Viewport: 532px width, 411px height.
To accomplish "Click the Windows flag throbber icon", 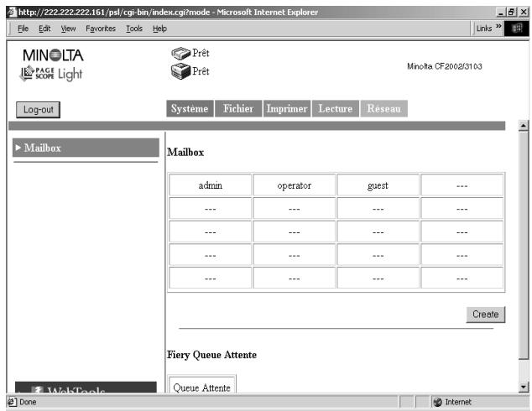I will coord(517,29).
